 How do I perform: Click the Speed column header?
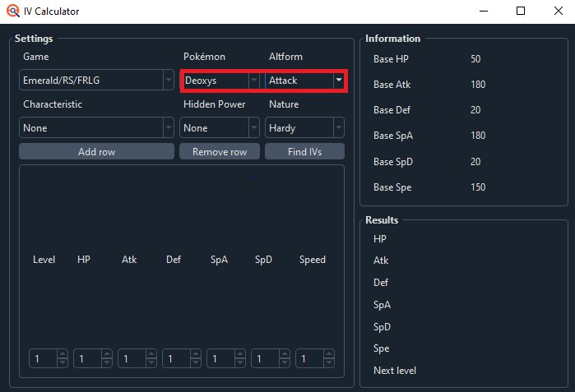coord(312,260)
